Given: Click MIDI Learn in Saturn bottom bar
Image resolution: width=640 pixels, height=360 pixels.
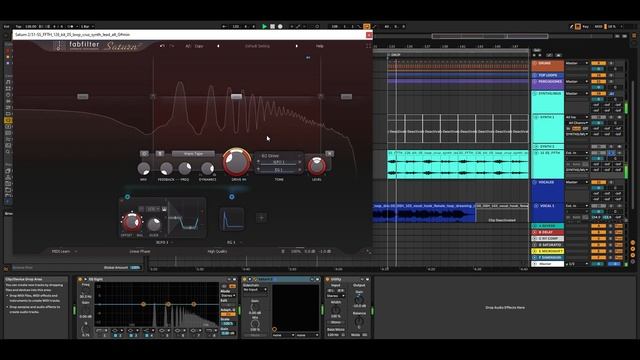Looking at the screenshot, I should (61, 251).
